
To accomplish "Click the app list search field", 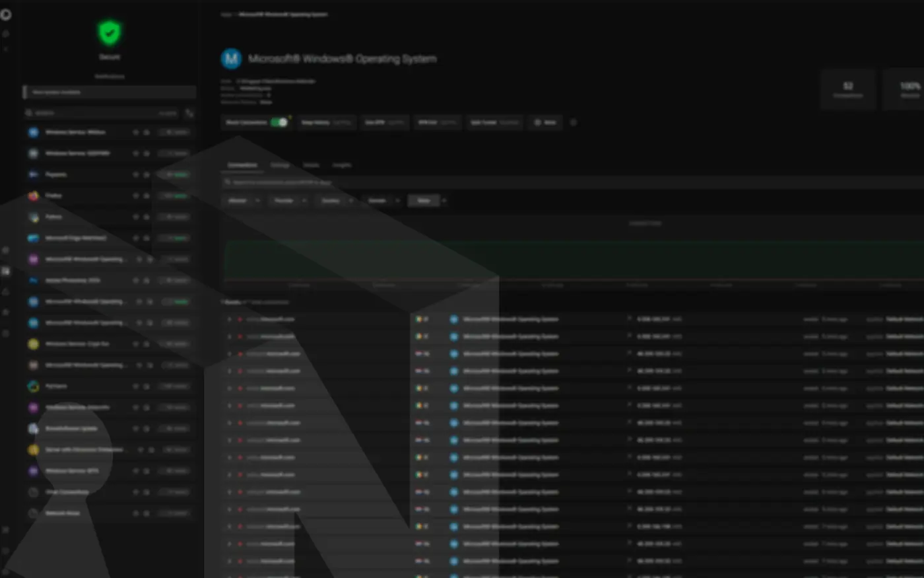I will (x=102, y=113).
